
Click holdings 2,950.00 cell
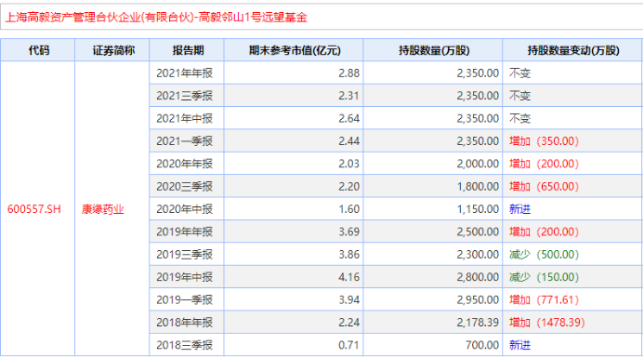(432, 299)
